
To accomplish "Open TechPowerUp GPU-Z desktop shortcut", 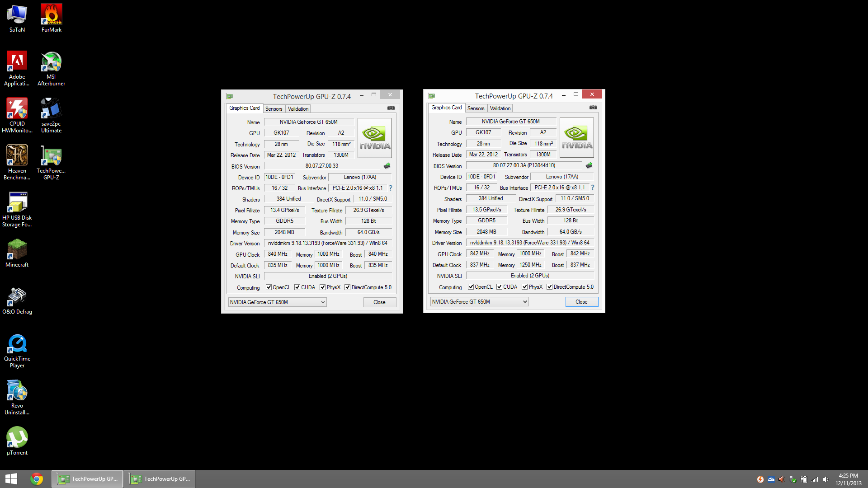I will [52, 163].
